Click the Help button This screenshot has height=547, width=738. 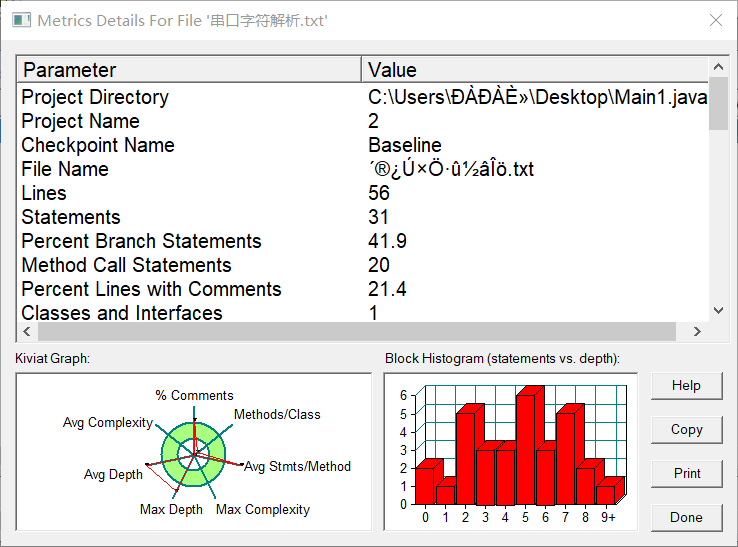tap(686, 386)
